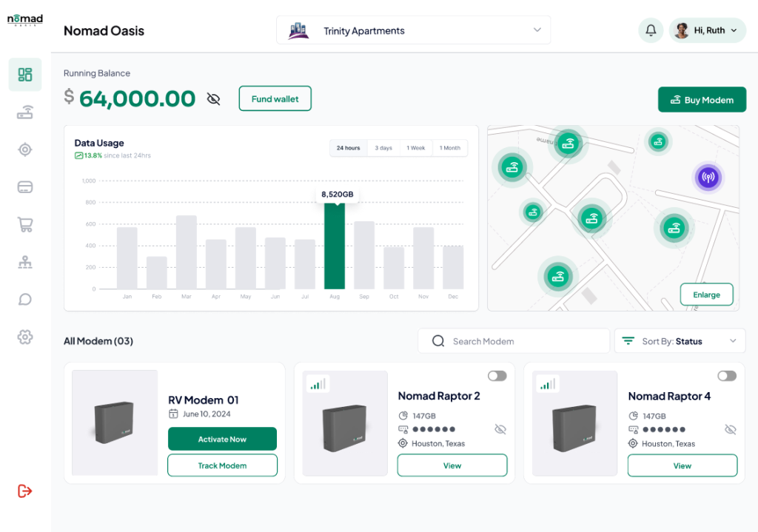Click the Mar bar in Data Usage chart
The height and width of the screenshot is (532, 758).
click(186, 252)
